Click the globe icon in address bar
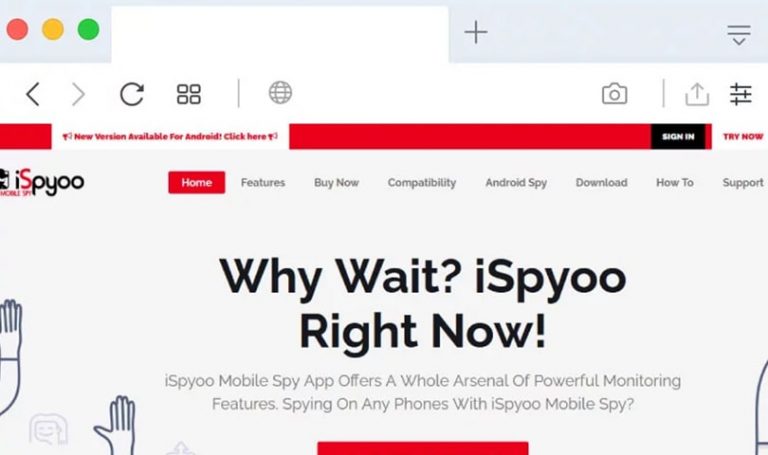The height and width of the screenshot is (455, 768). (x=280, y=93)
